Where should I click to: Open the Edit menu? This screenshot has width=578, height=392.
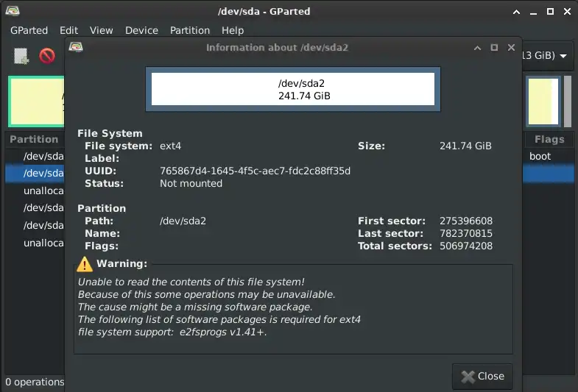click(x=68, y=30)
